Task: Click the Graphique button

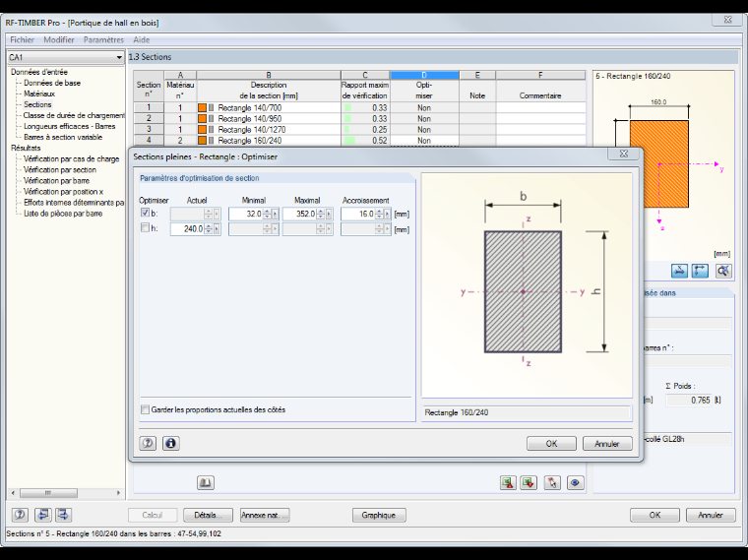Action: 379,515
